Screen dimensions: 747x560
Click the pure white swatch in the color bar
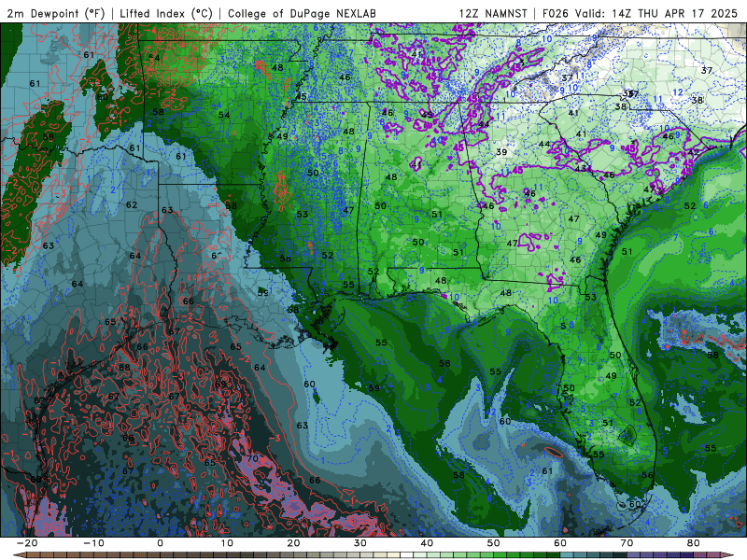click(x=406, y=555)
